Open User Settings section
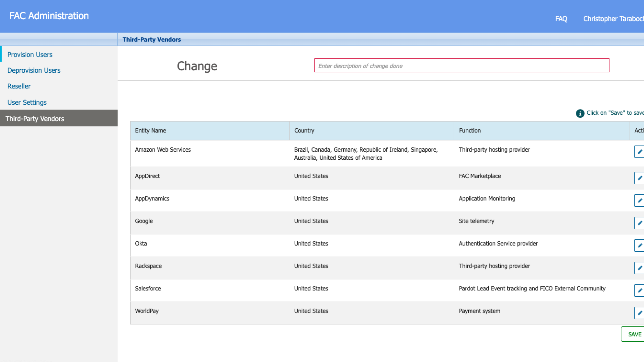Screen dimensions: 644x362 coord(27,102)
